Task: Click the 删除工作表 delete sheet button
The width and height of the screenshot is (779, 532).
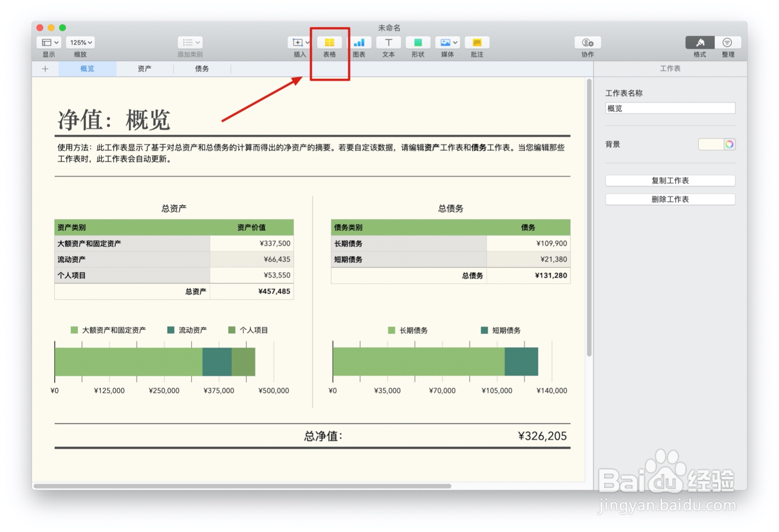Action: click(670, 199)
